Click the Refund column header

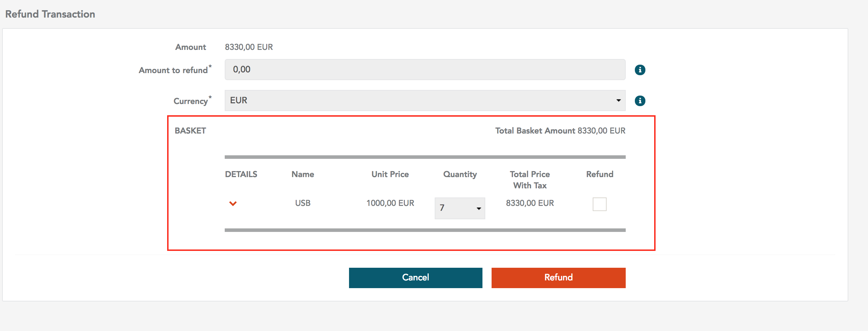[x=600, y=174]
